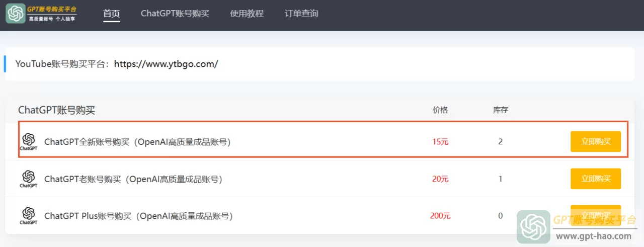This screenshot has height=247, width=644.
Task: Click ChatGPT icon in the 全新账号 row
Action: [x=29, y=142]
